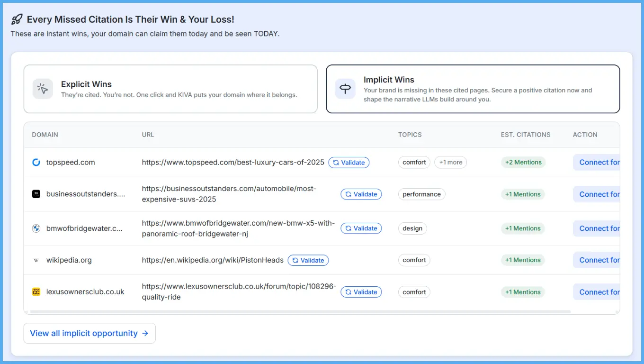Click the businessoutstanders site favicon
644x364 pixels.
coord(36,194)
